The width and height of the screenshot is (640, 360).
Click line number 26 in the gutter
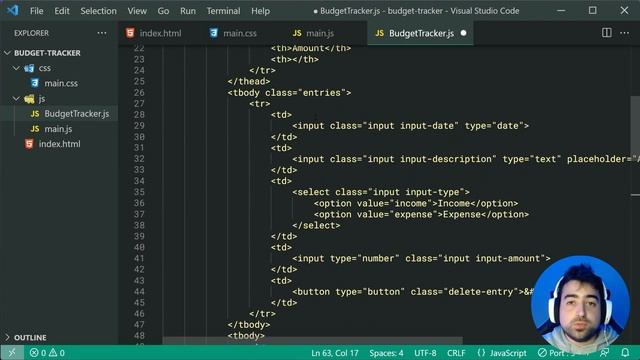pyautogui.click(x=139, y=93)
